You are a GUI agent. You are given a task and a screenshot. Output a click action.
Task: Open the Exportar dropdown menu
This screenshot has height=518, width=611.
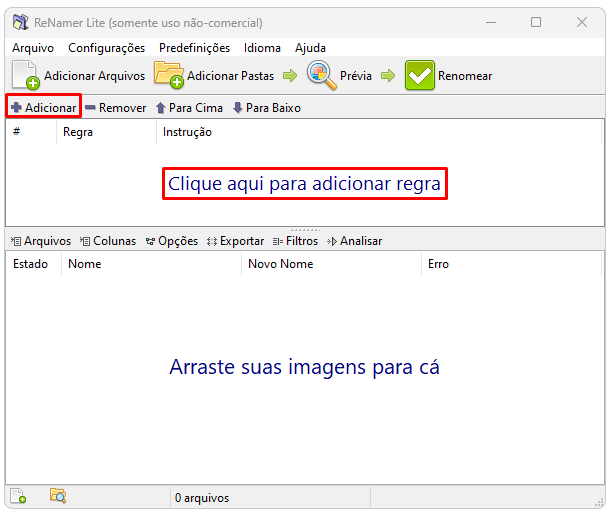tap(235, 241)
